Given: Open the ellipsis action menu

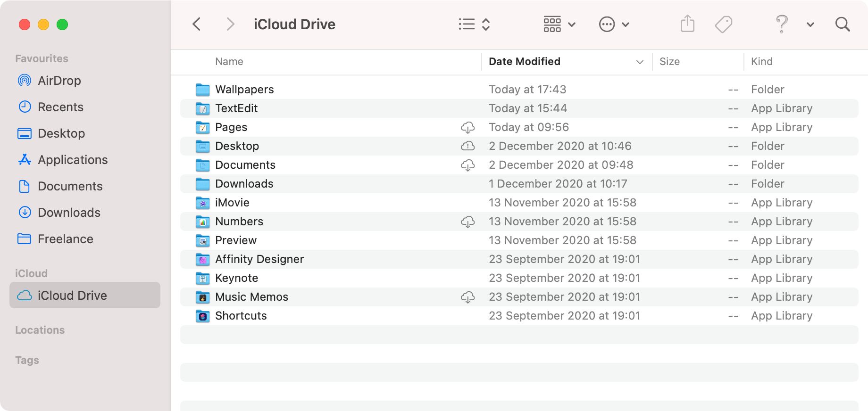Looking at the screenshot, I should (x=614, y=24).
